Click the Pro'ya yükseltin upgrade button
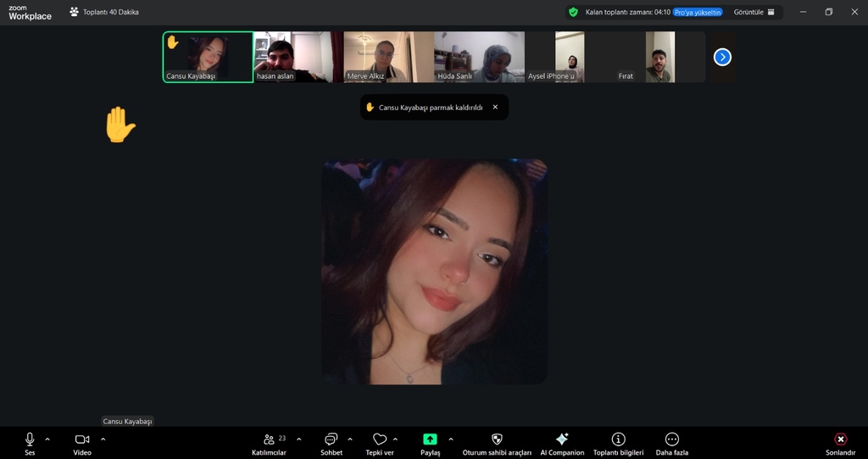 coord(698,12)
